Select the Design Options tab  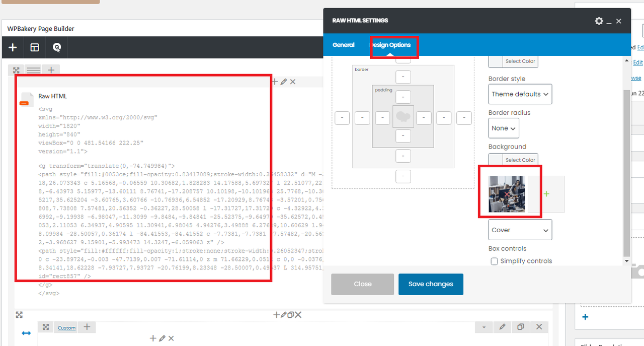[x=390, y=45]
